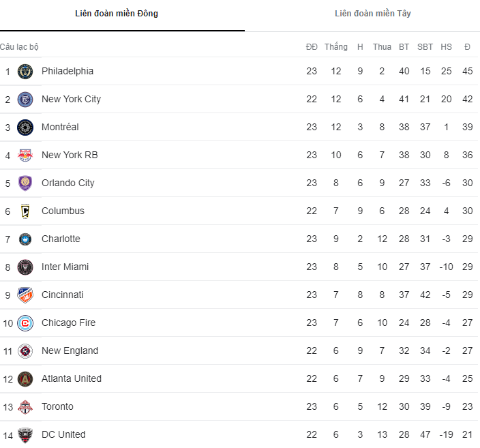Image resolution: width=480 pixels, height=448 pixels.
Task: Open the Cincinnati team link
Action: 63,295
